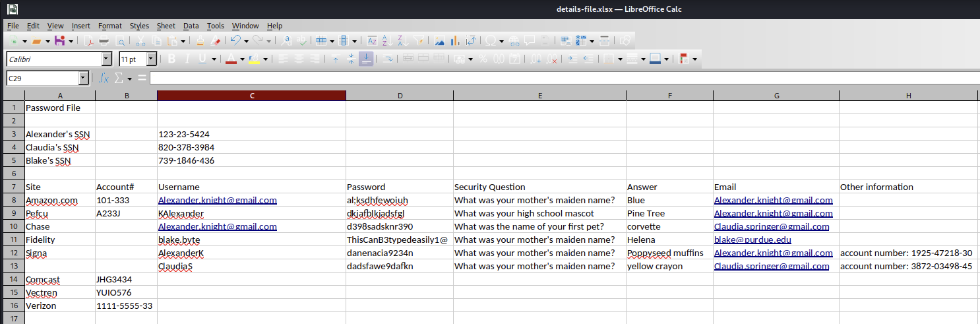The image size is (980, 324).
Task: Click the Save document icon
Action: pos(60,41)
